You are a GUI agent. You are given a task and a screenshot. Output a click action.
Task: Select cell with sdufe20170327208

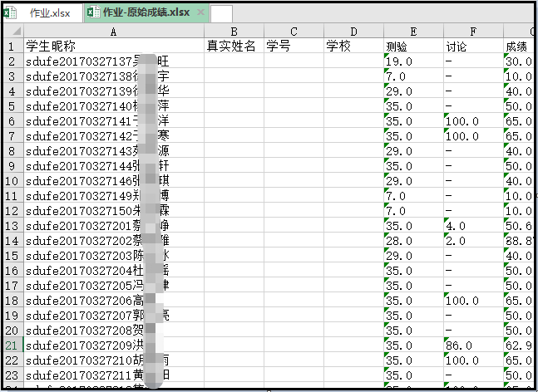tap(114, 331)
